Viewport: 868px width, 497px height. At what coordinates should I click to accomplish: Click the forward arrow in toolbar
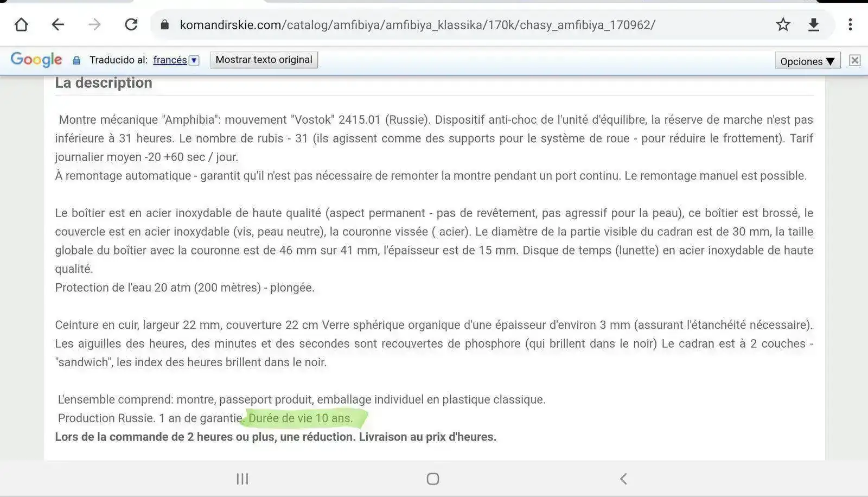tap(94, 24)
